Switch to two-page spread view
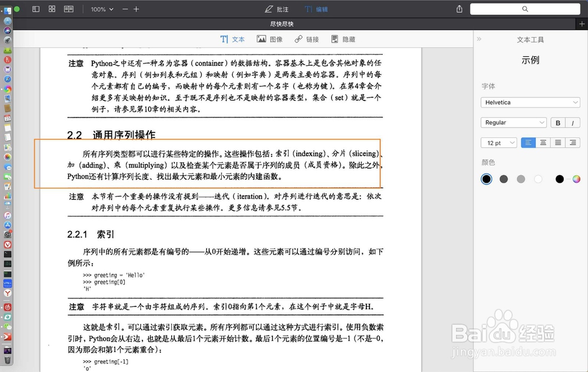Viewport: 588px width, 372px height. 69,9
